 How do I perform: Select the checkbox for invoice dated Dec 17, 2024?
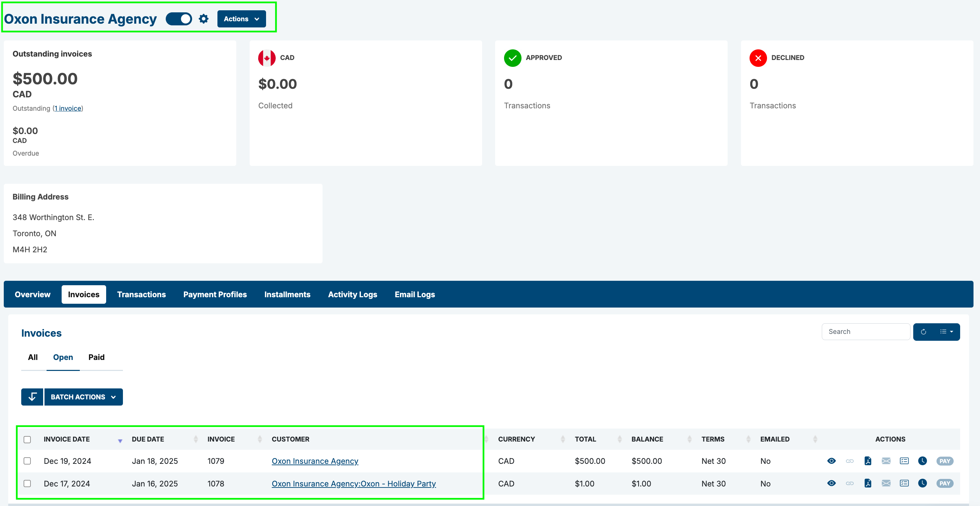27,483
